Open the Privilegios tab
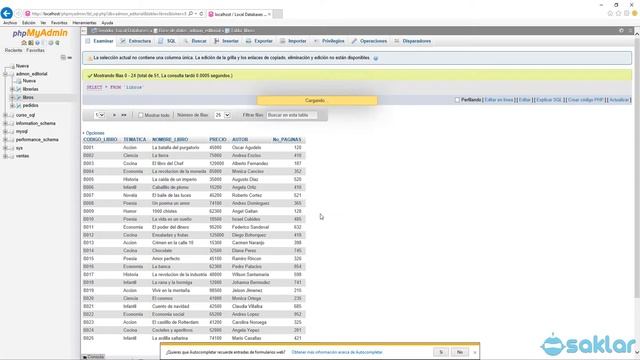Image resolution: width=640 pixels, height=360 pixels. pyautogui.click(x=329, y=41)
